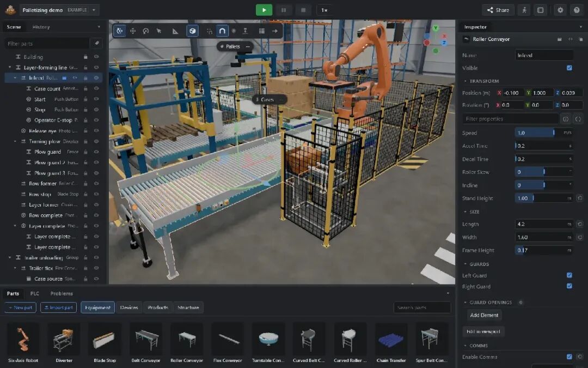Click the drop-to-floor icon in viewport toolbar
This screenshot has width=588, height=368.
[x=245, y=31]
